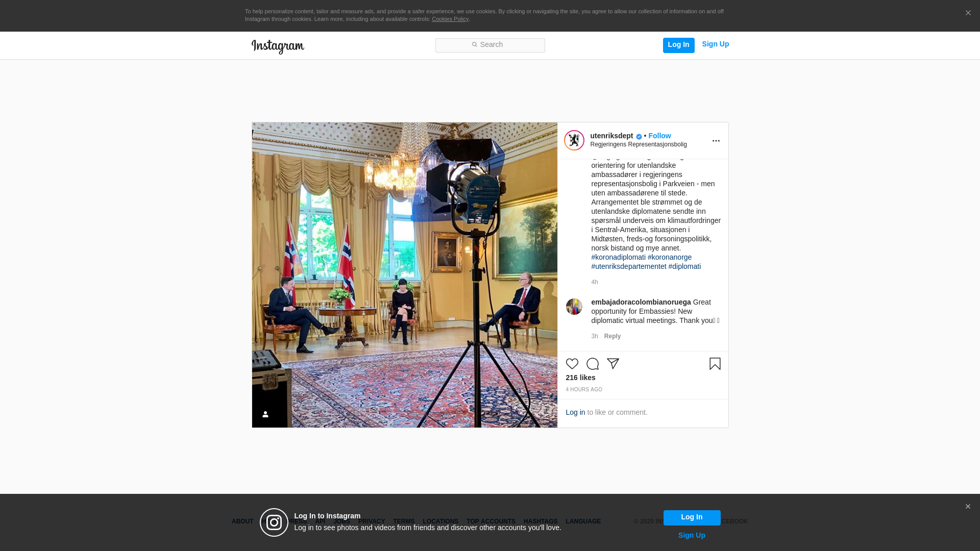
Task: Open the comment bubble icon
Action: pyautogui.click(x=592, y=364)
